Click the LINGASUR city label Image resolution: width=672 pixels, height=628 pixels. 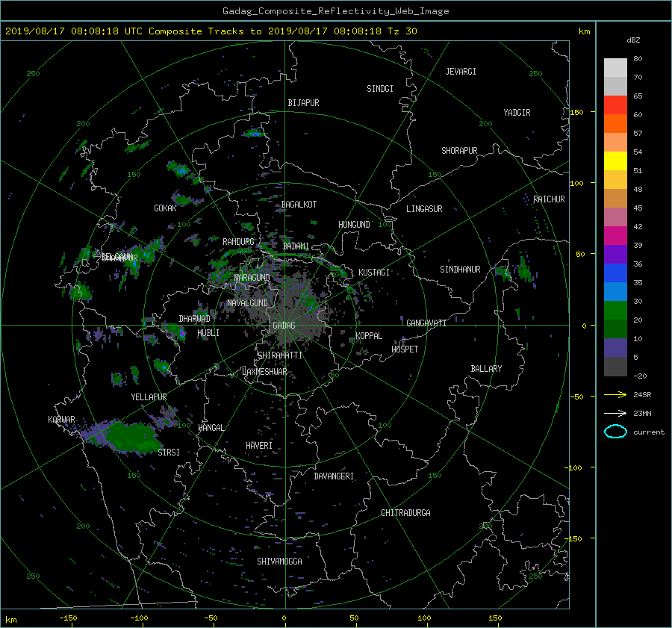click(x=424, y=209)
